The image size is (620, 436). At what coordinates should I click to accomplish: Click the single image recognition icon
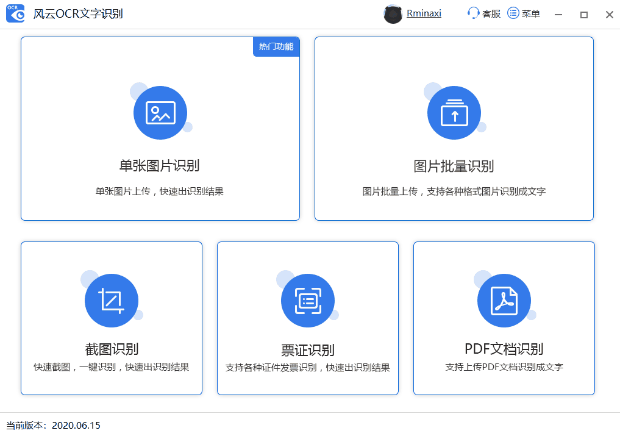pos(160,113)
